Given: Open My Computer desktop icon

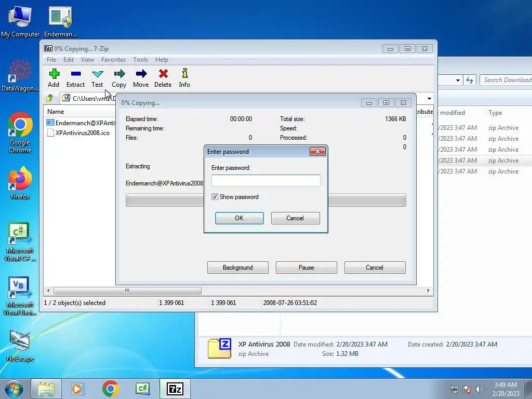Looking at the screenshot, I should coord(20,21).
